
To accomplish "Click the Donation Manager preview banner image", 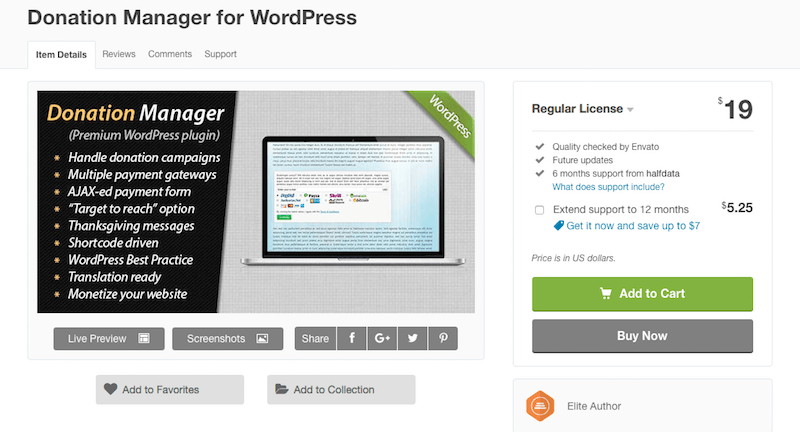I will coord(256,202).
